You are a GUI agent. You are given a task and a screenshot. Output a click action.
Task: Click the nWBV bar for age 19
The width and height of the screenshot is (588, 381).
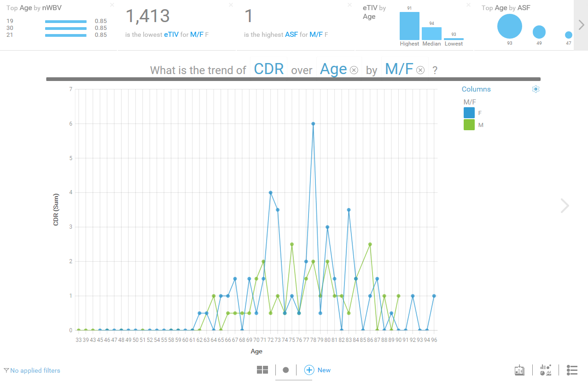(x=66, y=21)
